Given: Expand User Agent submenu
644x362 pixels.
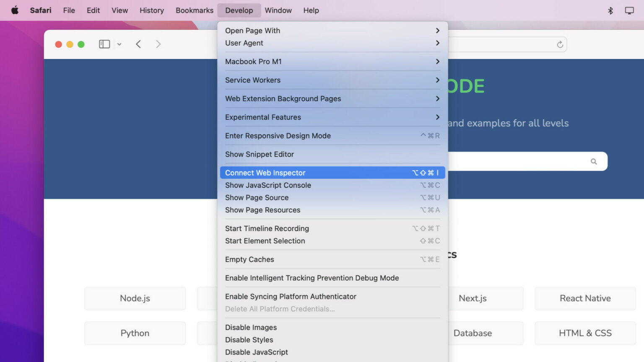Looking at the screenshot, I should 332,43.
